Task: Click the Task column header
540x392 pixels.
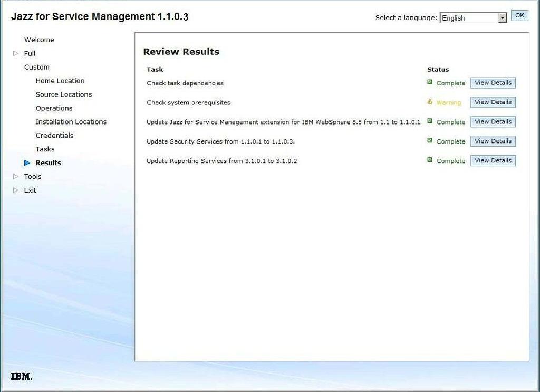Action: pyautogui.click(x=155, y=69)
